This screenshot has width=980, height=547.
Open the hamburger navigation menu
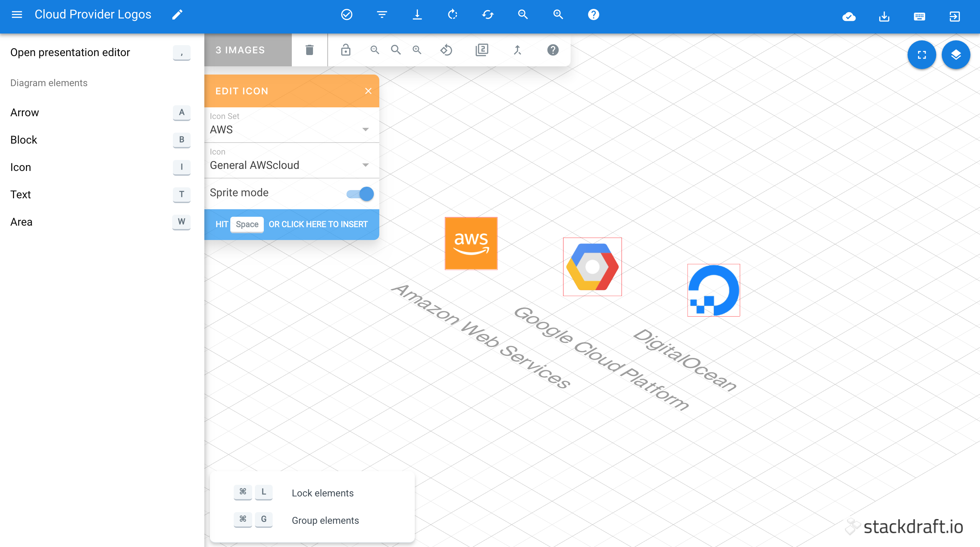pyautogui.click(x=16, y=14)
